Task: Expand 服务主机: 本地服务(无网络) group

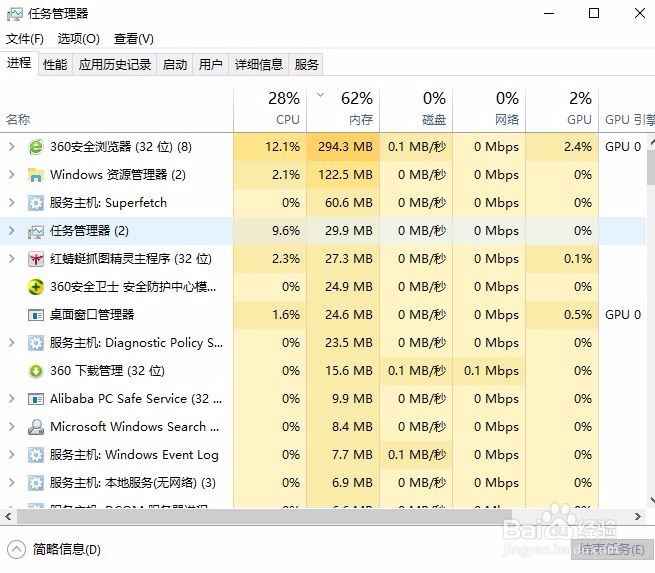Action: [12, 482]
